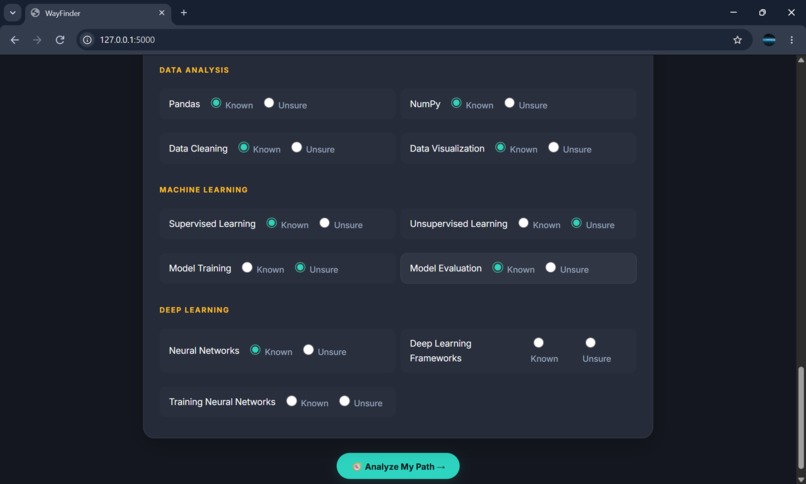Set Supervised Learning to Unsure
806x484 pixels.
tap(324, 223)
